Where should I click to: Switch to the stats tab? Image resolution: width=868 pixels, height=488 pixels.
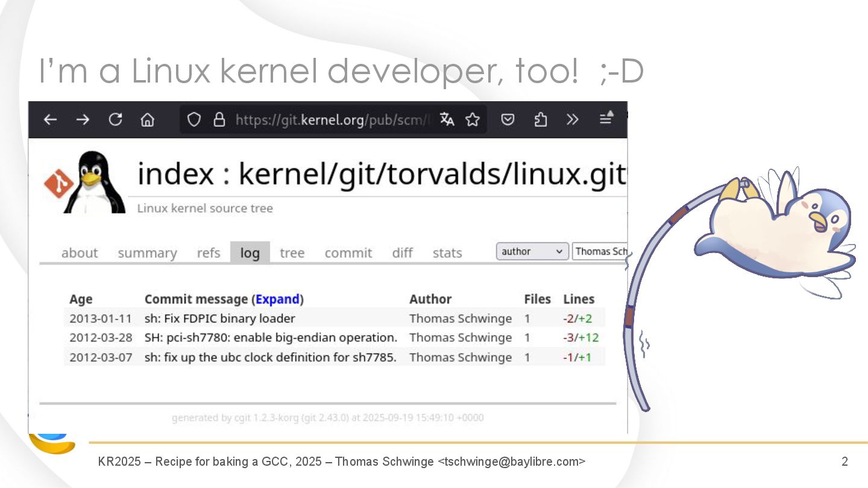[447, 253]
